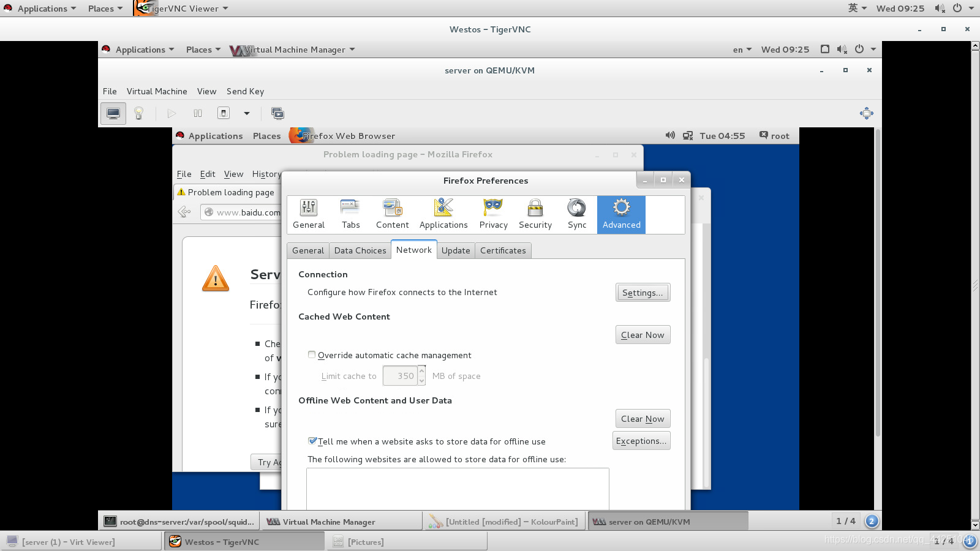Open Tabs preferences pane

coord(350,215)
